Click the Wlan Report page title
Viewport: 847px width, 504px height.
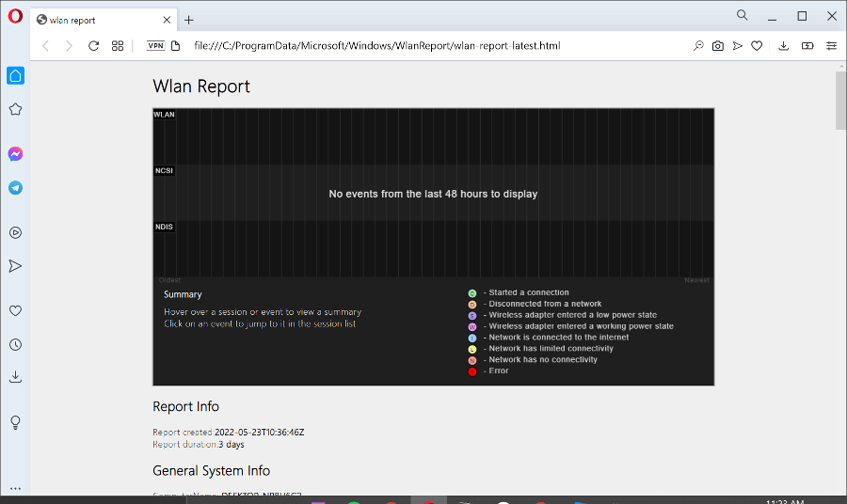201,87
